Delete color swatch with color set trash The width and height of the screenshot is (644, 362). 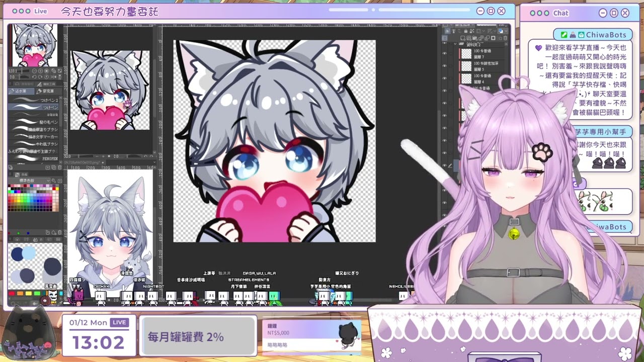coord(59,232)
